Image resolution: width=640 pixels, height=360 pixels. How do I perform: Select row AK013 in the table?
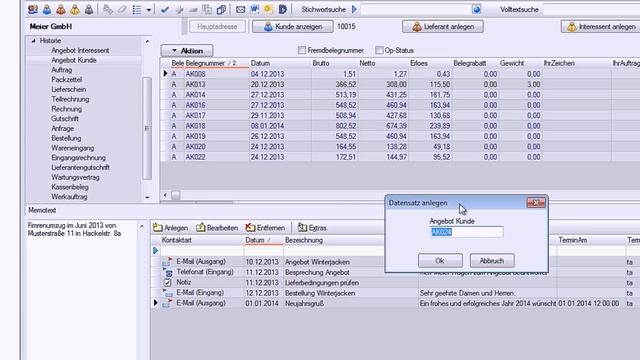tap(400, 84)
